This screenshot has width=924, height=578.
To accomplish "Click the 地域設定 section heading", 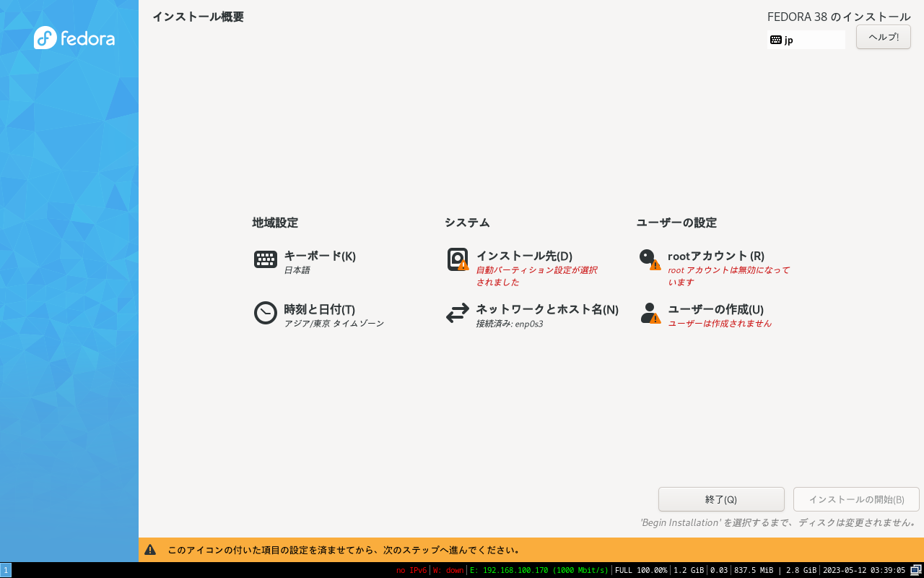I will pyautogui.click(x=275, y=223).
